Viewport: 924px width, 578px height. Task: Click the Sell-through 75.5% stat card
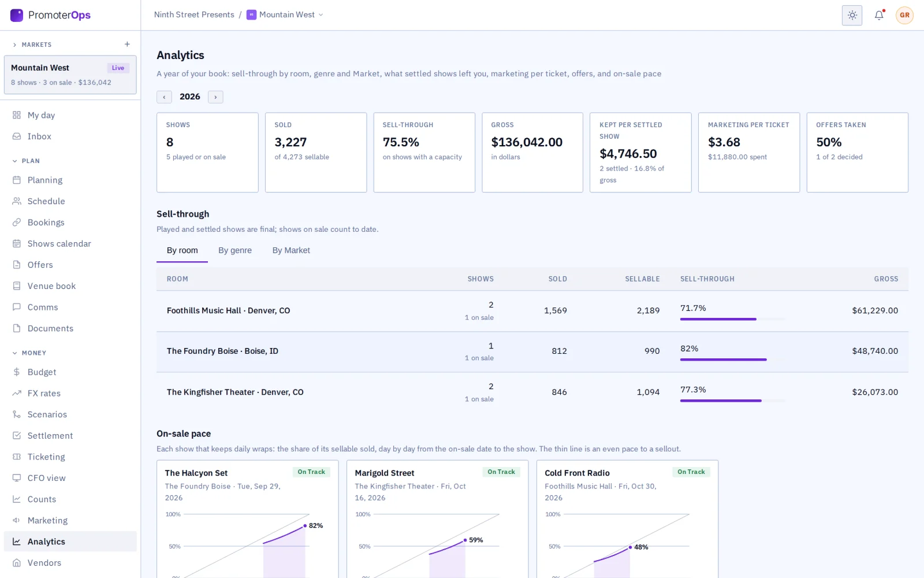tap(424, 153)
